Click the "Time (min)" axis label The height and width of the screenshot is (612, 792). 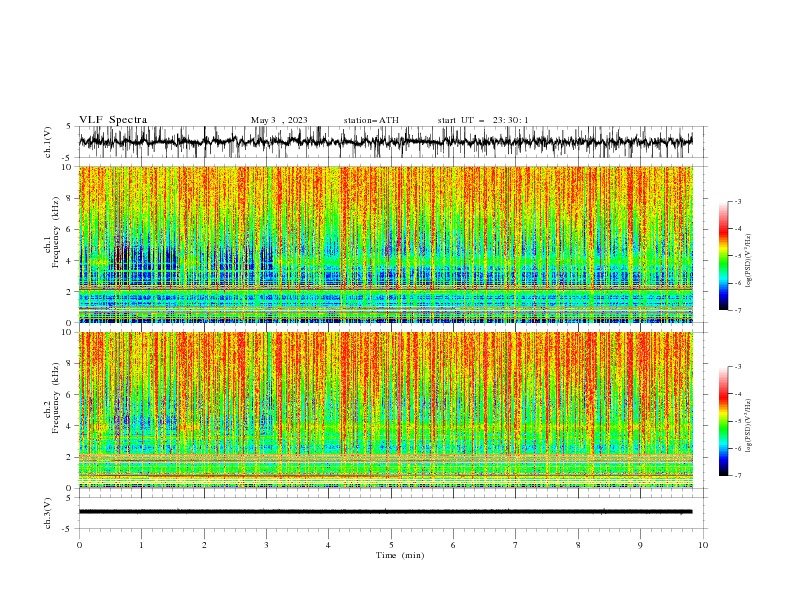click(x=400, y=555)
